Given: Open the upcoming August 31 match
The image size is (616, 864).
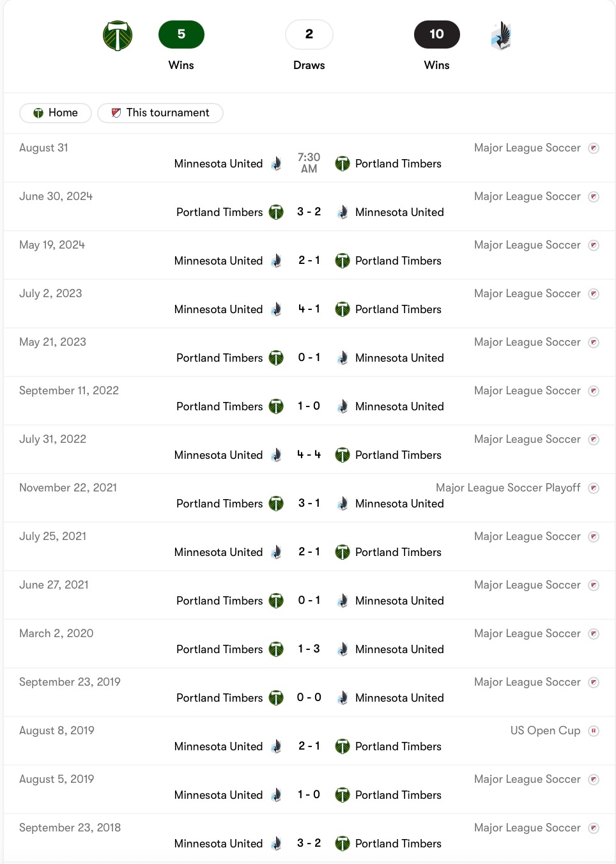Looking at the screenshot, I should tap(309, 158).
